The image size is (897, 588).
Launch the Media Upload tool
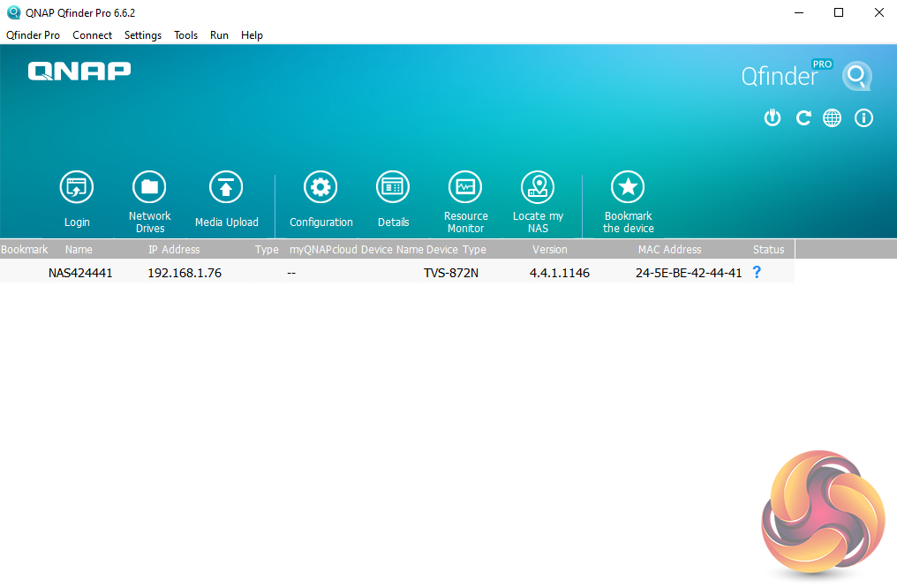tap(226, 187)
